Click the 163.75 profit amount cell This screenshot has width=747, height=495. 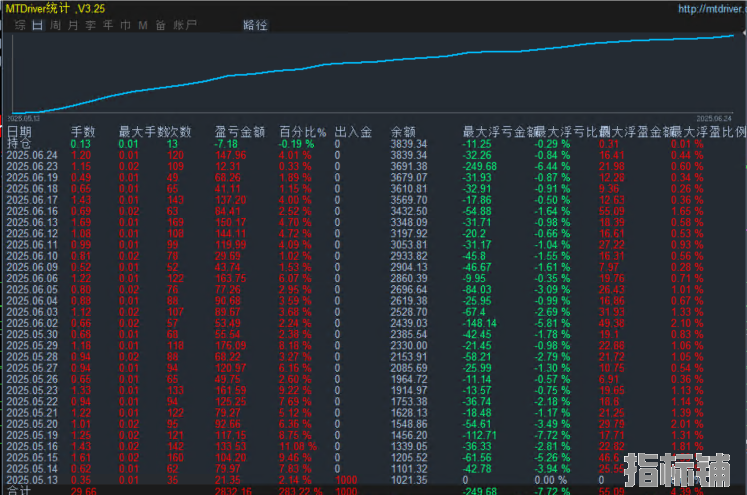[231, 278]
